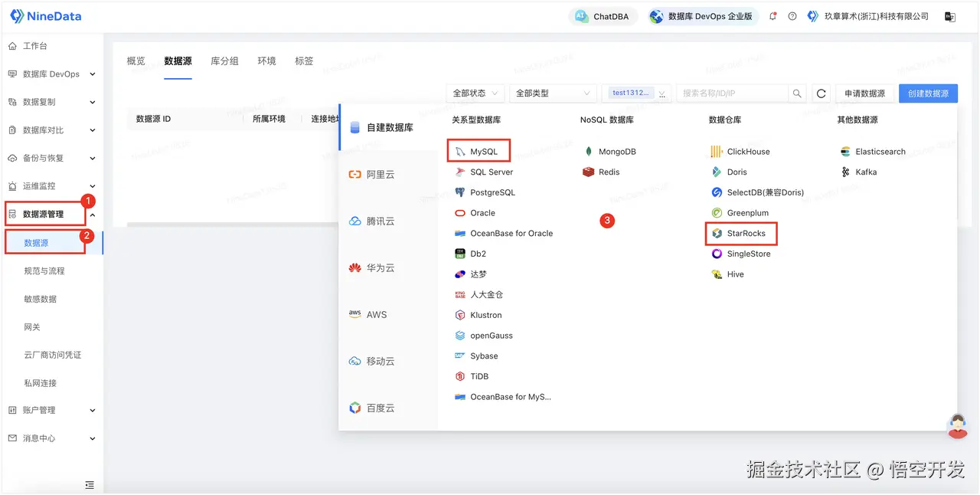Expand 数据库 DevOps sidebar menu
Viewport: 980px width, 495px height.
click(x=51, y=74)
